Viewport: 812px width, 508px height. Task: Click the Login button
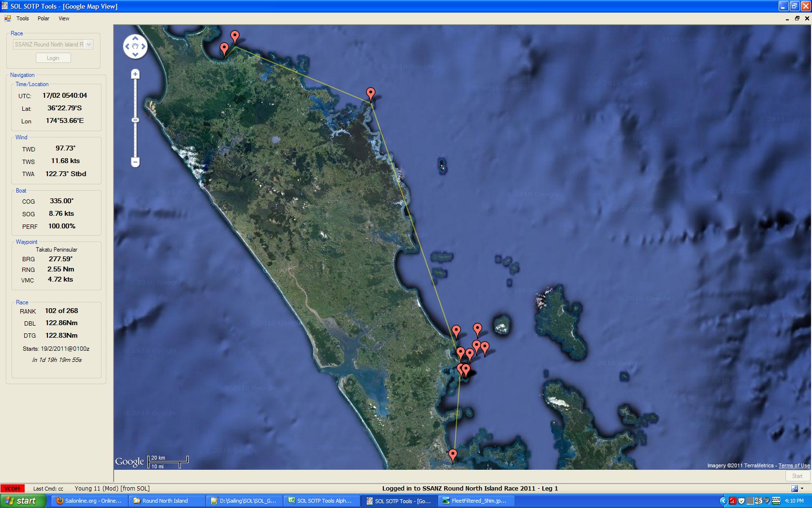53,58
